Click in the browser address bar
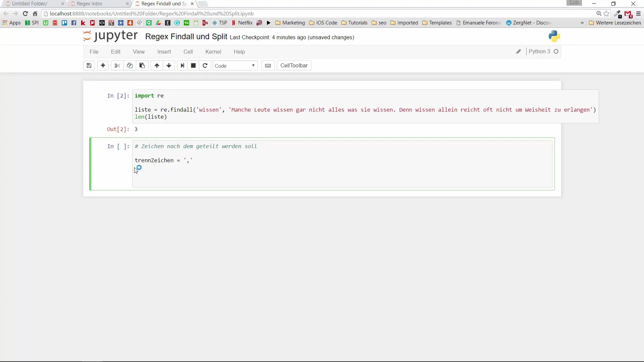Screen dimensions: 644x362 [x=319, y=14]
